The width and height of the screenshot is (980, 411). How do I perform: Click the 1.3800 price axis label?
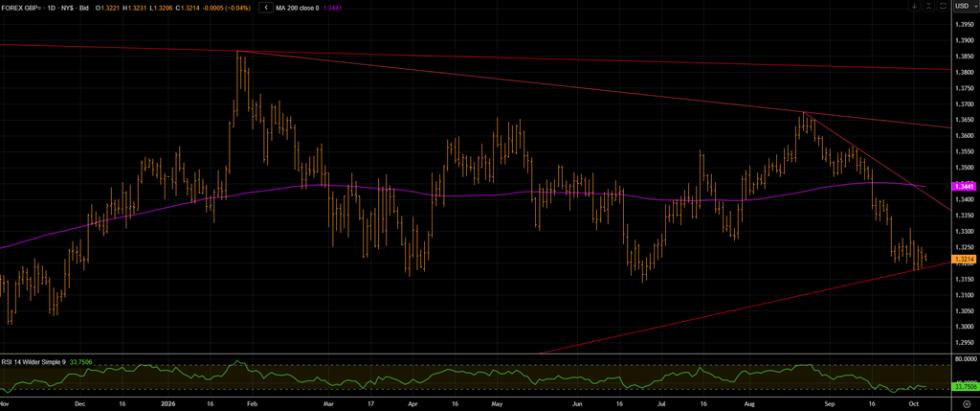click(x=967, y=72)
